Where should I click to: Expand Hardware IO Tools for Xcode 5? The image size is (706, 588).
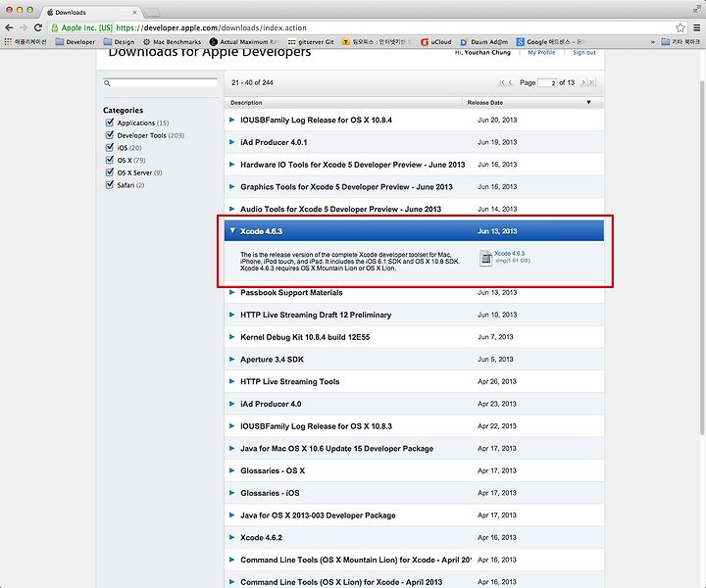tap(231, 165)
